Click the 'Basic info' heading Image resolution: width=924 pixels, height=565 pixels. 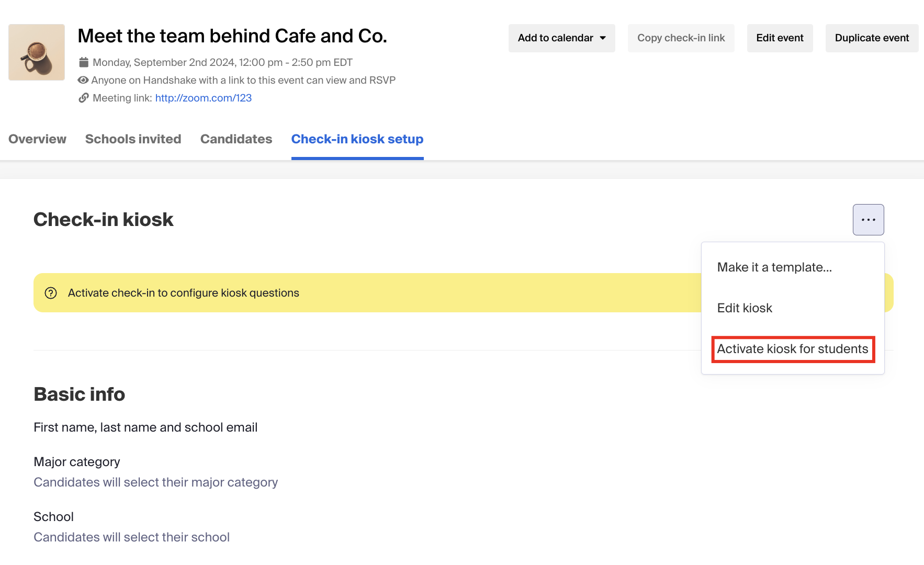pyautogui.click(x=80, y=394)
